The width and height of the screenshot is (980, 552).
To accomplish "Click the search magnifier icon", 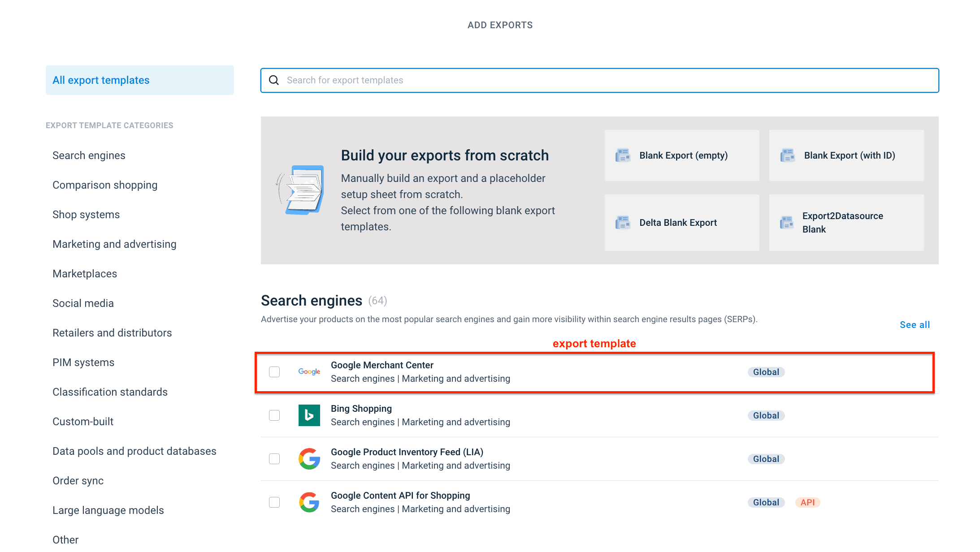I will point(274,80).
